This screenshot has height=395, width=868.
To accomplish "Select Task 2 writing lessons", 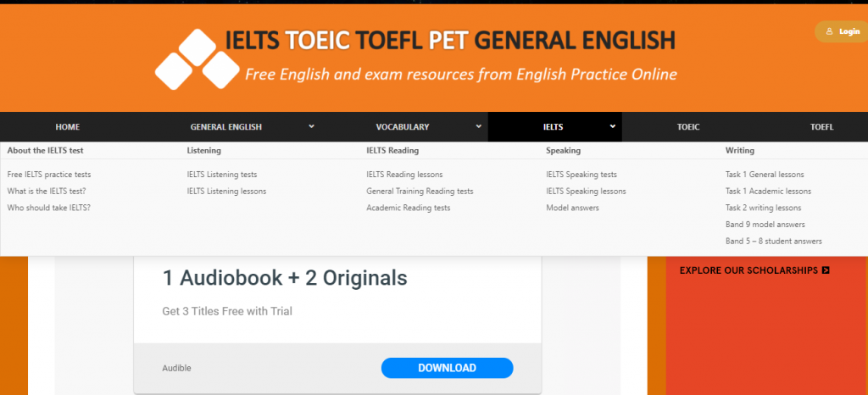I will 763,208.
